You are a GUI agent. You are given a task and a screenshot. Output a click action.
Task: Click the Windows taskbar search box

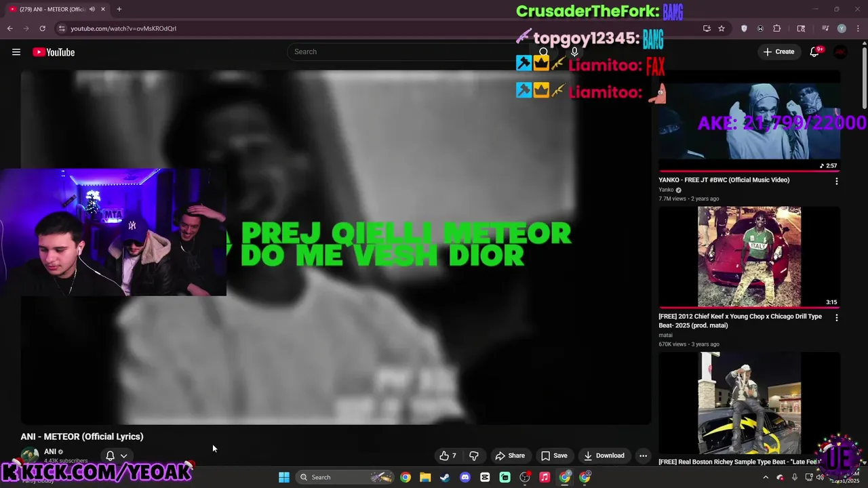tap(346, 477)
